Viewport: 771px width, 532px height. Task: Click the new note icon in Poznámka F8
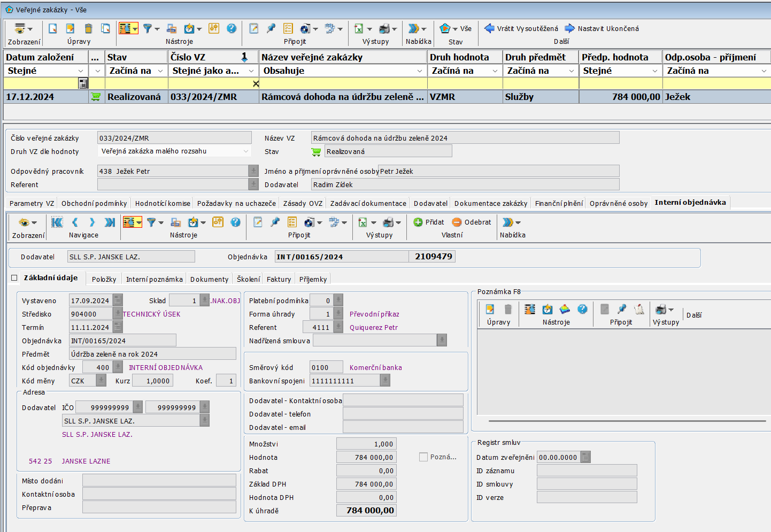tap(490, 309)
